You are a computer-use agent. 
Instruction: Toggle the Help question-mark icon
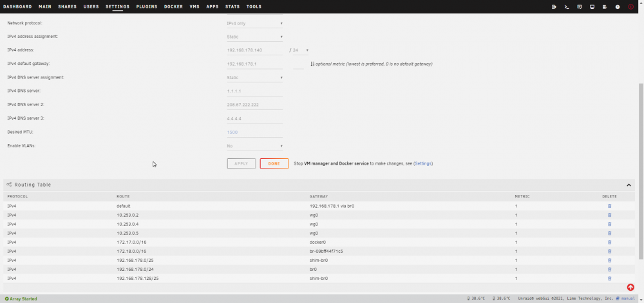[x=618, y=6]
